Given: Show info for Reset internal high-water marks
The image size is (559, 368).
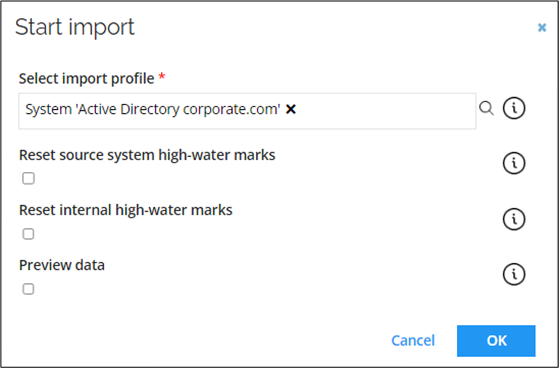Looking at the screenshot, I should pyautogui.click(x=514, y=219).
